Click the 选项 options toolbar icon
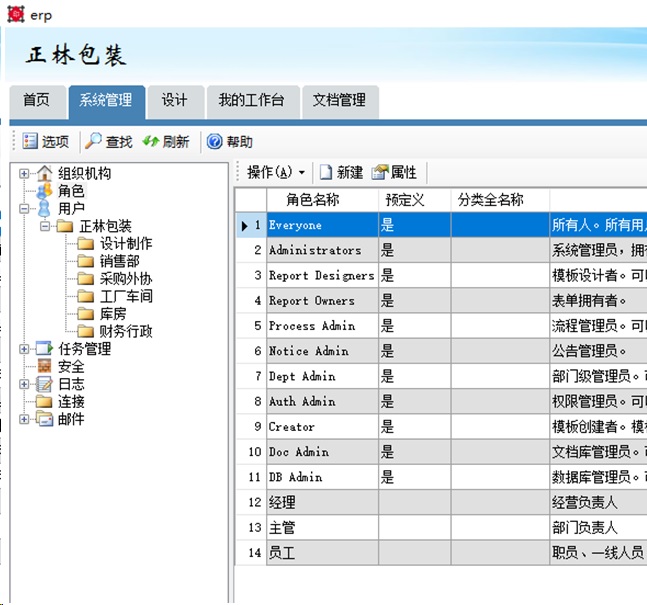Image resolution: width=647 pixels, height=605 pixels. pyautogui.click(x=30, y=142)
